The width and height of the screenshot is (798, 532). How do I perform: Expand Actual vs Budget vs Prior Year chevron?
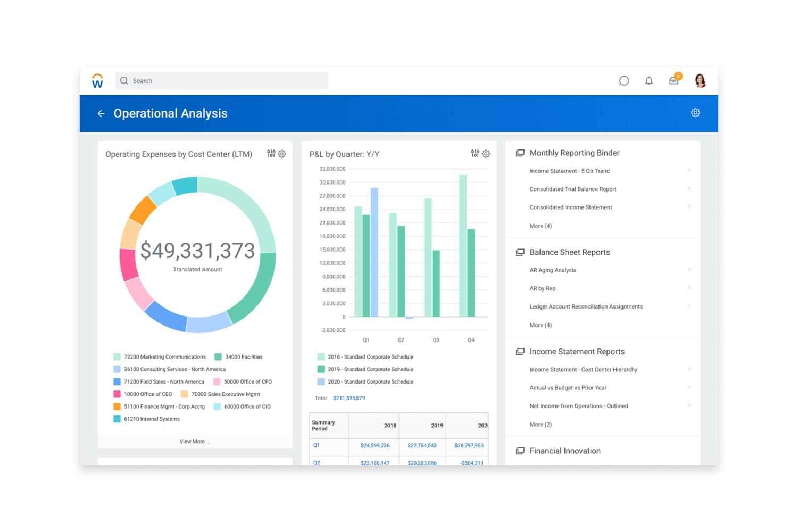pos(689,387)
